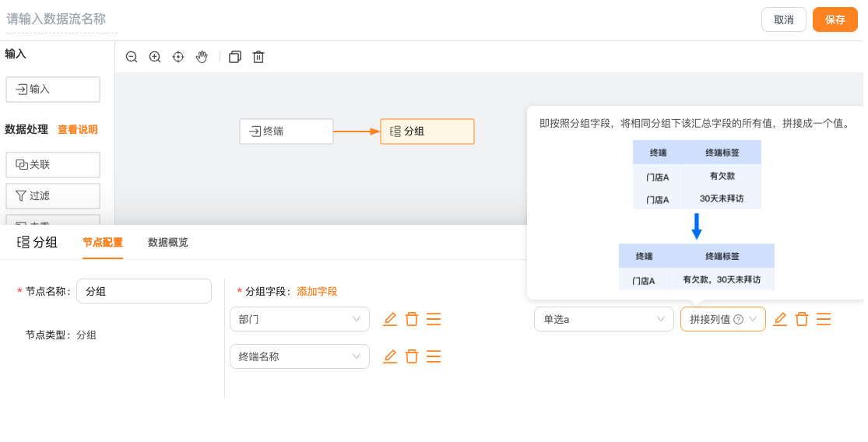Delete the 单选a summary field row
Viewport: 868px width, 442px height.
tap(802, 319)
